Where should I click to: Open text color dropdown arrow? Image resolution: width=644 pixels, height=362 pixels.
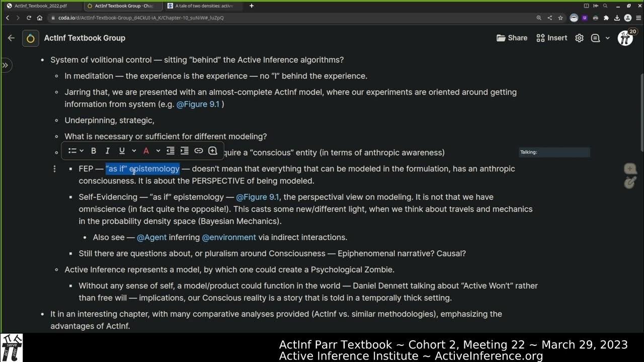tap(158, 151)
